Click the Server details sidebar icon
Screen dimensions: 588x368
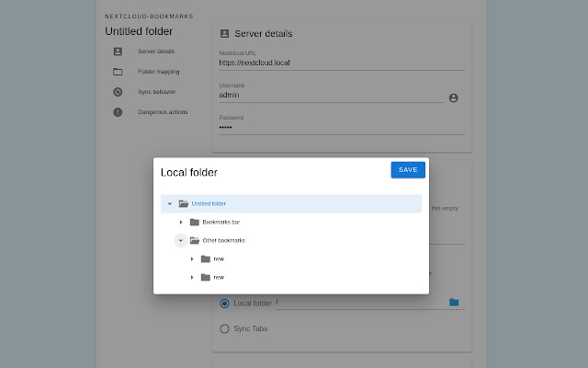[x=118, y=52]
